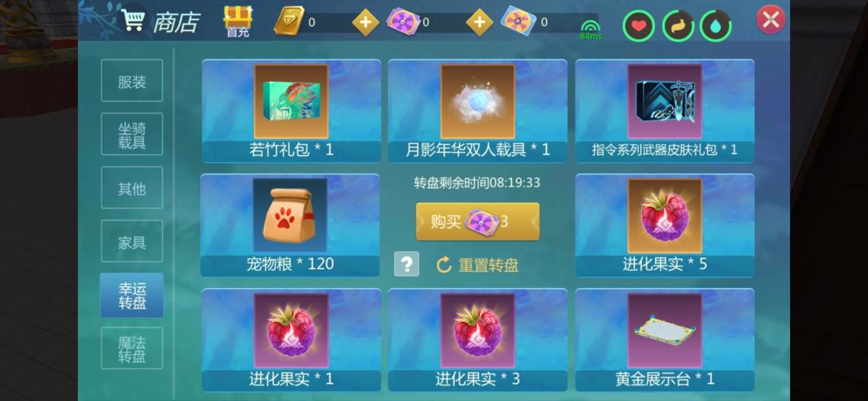Select the 宠物粮 * 120 prize tile
Viewport: 868px width, 401px height.
pos(290,225)
